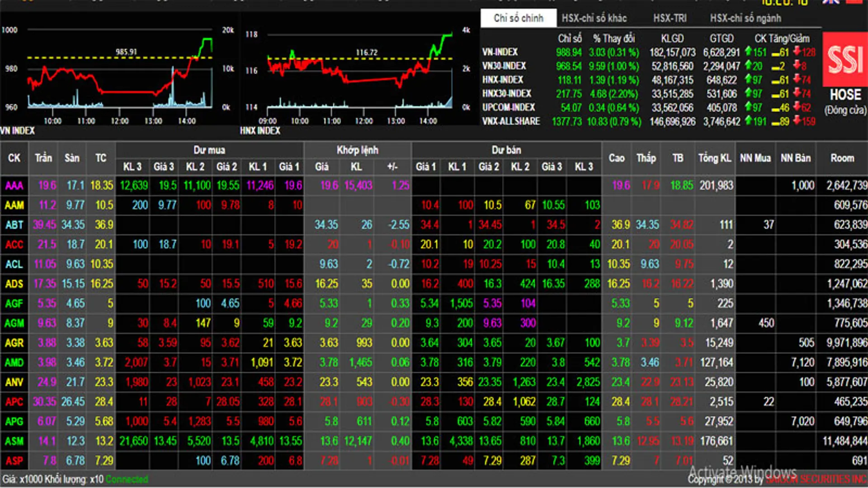
Task: Click the HNX-INDEX value 118.11
Action: [x=569, y=80]
